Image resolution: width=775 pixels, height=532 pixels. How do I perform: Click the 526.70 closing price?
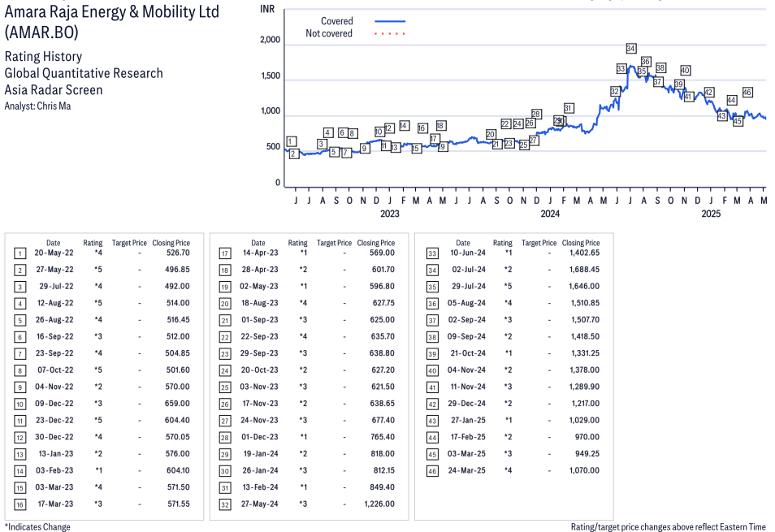pos(178,253)
